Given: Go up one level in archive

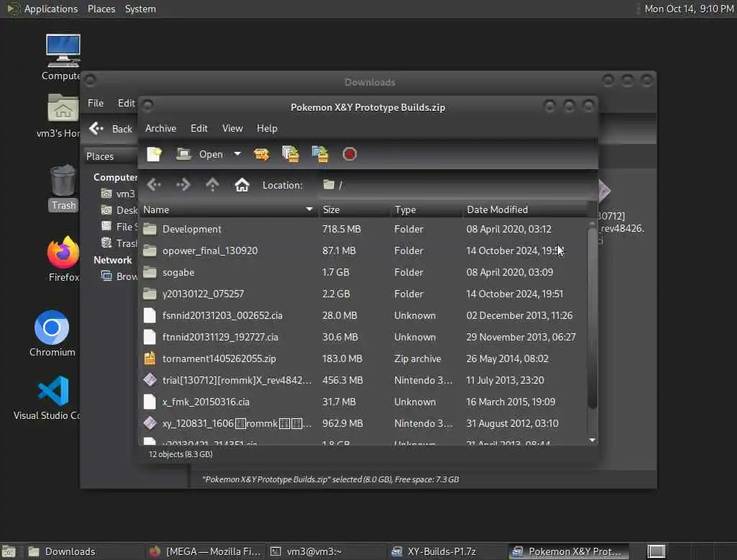Looking at the screenshot, I should pos(212,185).
